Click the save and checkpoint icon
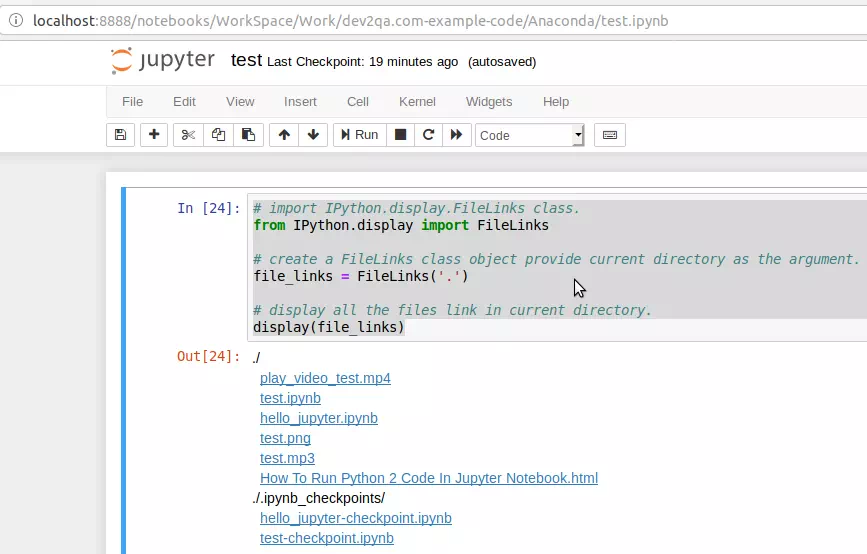The height and width of the screenshot is (554, 867). 121,135
